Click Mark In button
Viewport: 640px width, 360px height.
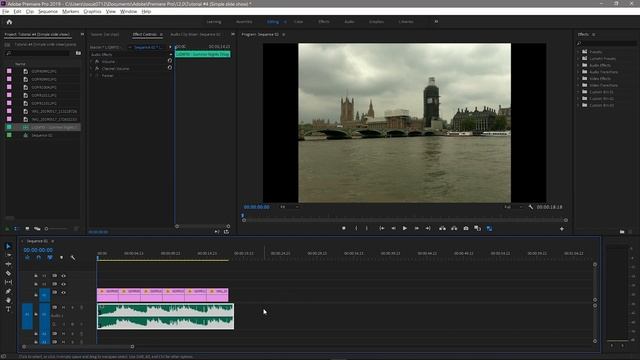point(356,229)
